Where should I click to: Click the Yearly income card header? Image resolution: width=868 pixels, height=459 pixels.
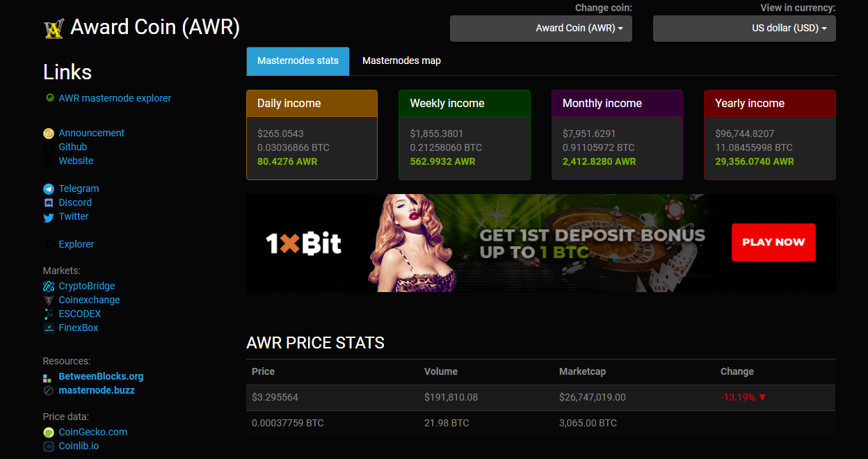(x=770, y=103)
